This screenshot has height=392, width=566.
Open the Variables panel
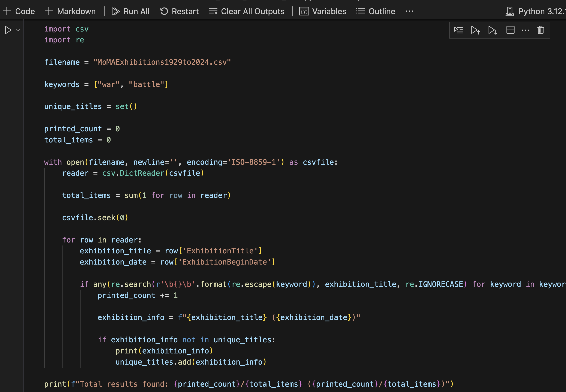[x=323, y=11]
